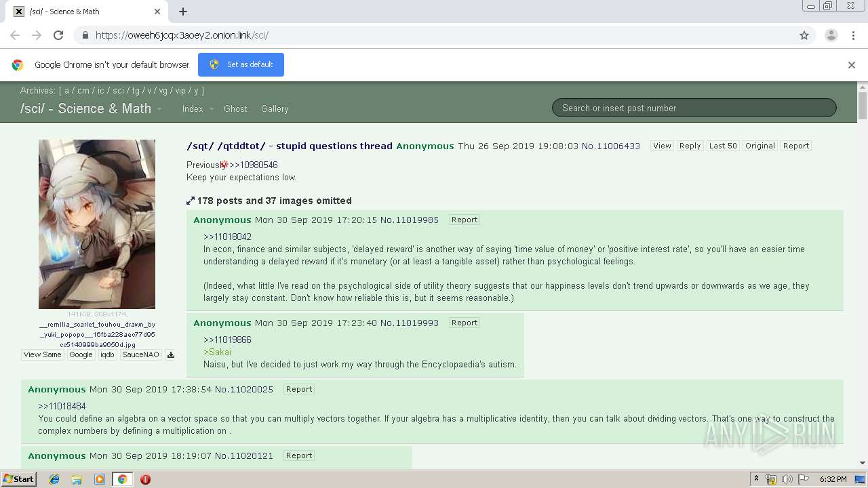Report post No.11019993

[465, 323]
